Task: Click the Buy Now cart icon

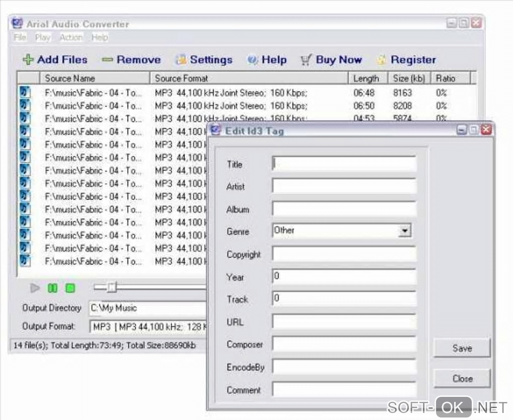Action: 306,60
